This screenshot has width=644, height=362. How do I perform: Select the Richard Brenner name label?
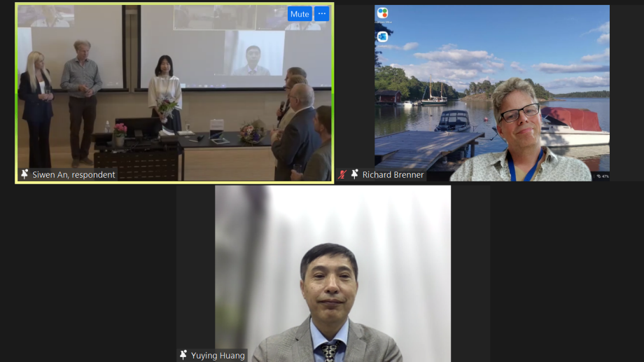click(x=393, y=174)
